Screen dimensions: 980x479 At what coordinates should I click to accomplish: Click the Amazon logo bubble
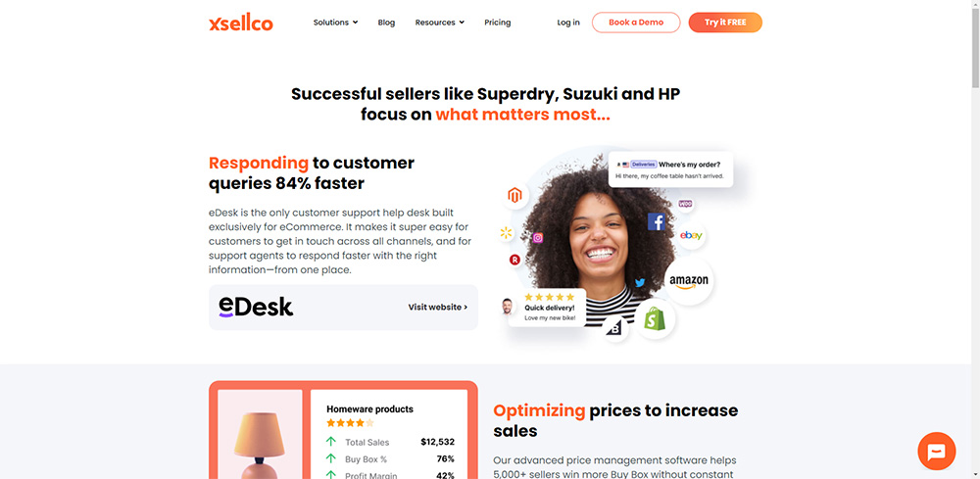click(x=689, y=282)
